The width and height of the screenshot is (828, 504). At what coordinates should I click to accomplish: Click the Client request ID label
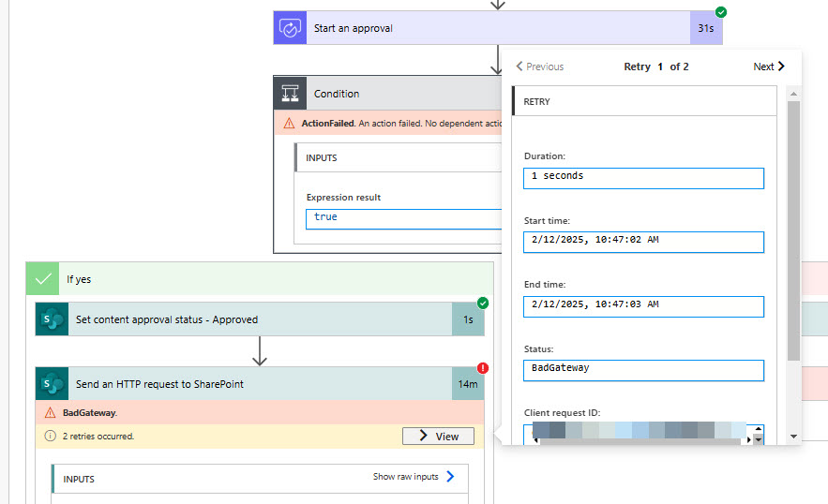(562, 413)
